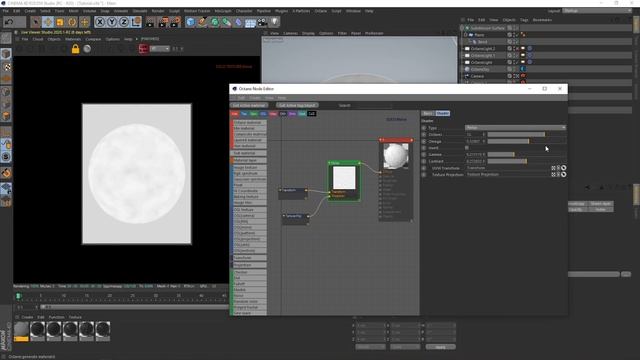
Task: Select the Rotate tool
Action: pos(72,22)
